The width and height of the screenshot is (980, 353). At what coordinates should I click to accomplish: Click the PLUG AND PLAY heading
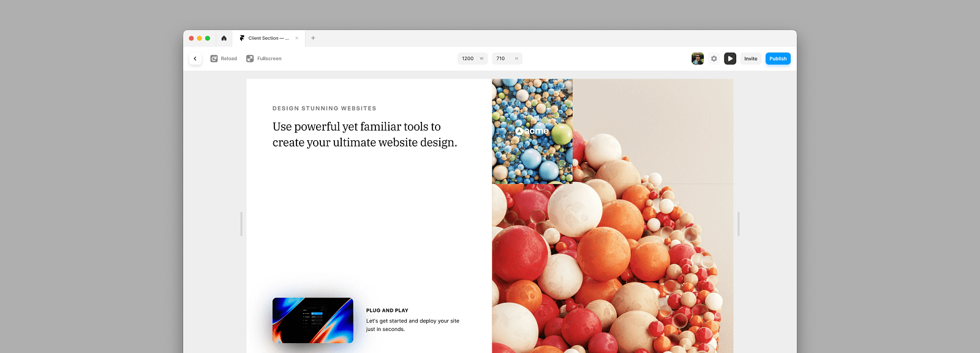point(387,311)
